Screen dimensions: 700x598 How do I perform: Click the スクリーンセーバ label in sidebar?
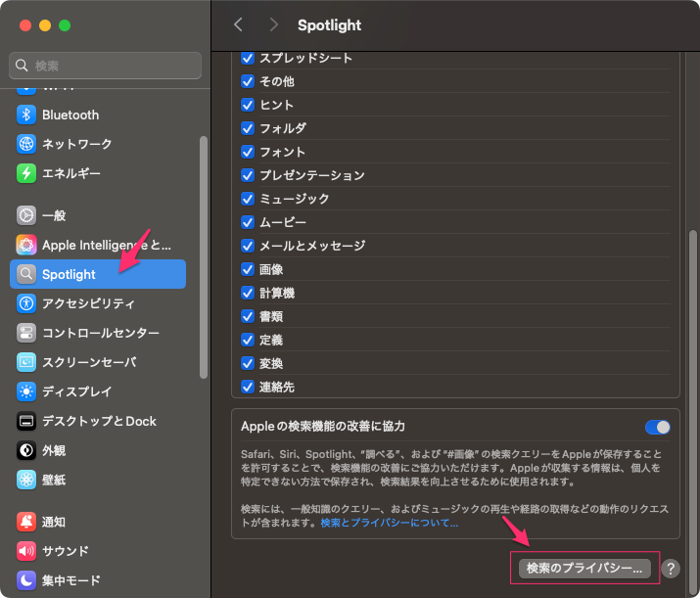coord(89,362)
